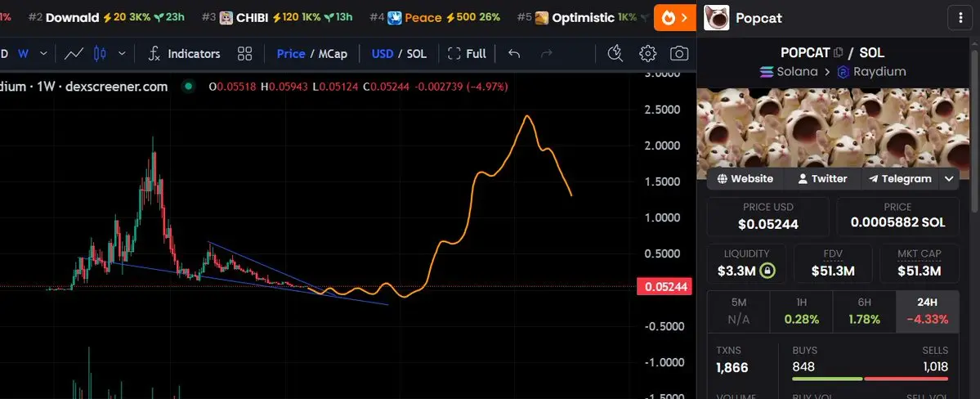
Task: Click the Peace token avatar icon
Action: click(x=395, y=18)
